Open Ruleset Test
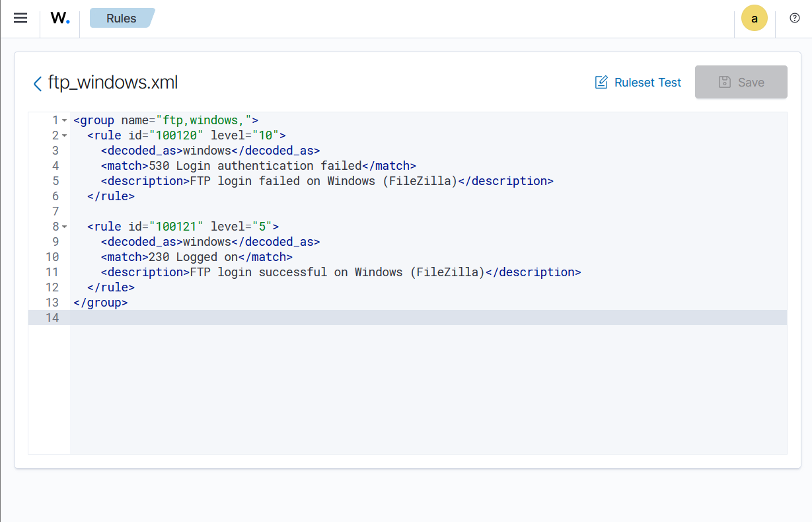This screenshot has width=812, height=522. 638,83
